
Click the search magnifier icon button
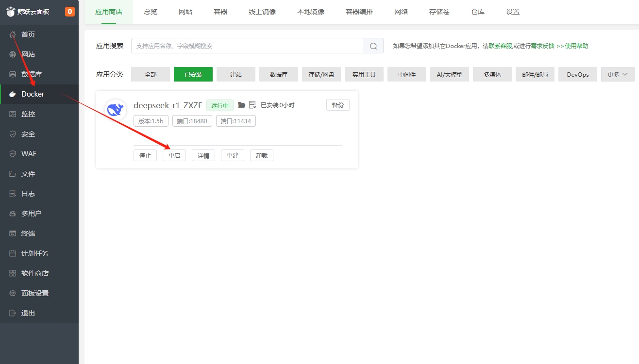(x=373, y=46)
